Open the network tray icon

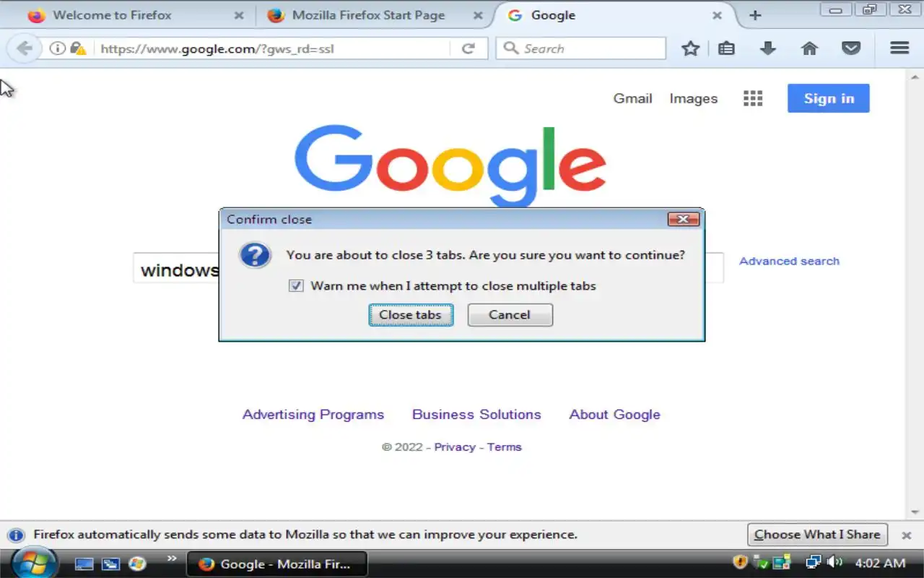click(813, 562)
